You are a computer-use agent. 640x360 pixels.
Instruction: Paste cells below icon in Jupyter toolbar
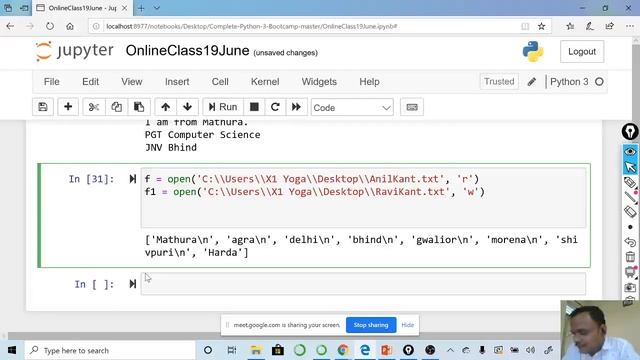point(139,107)
